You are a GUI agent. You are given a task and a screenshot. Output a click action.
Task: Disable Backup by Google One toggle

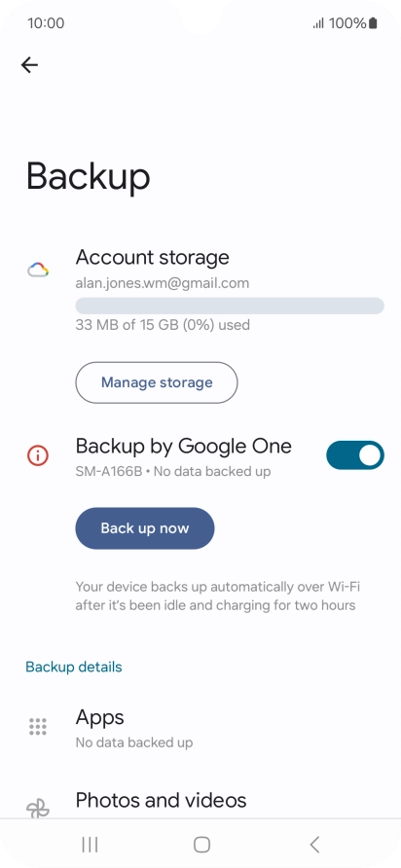click(355, 455)
